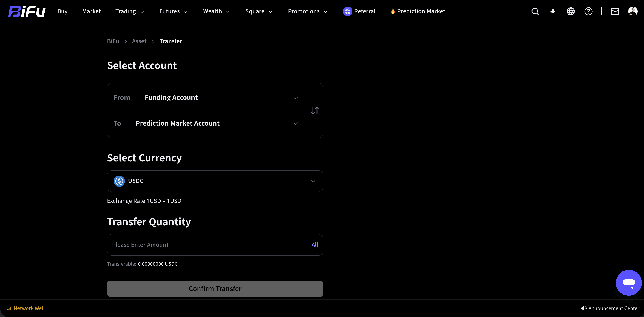The width and height of the screenshot is (644, 317).
Task: Click the USDC coin icon
Action: [119, 181]
